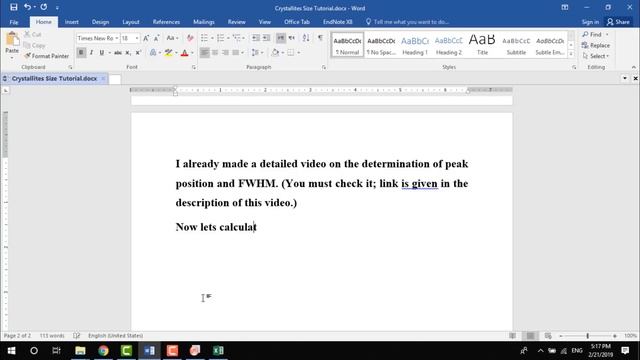Click the Increase Indent icon

coord(266,38)
